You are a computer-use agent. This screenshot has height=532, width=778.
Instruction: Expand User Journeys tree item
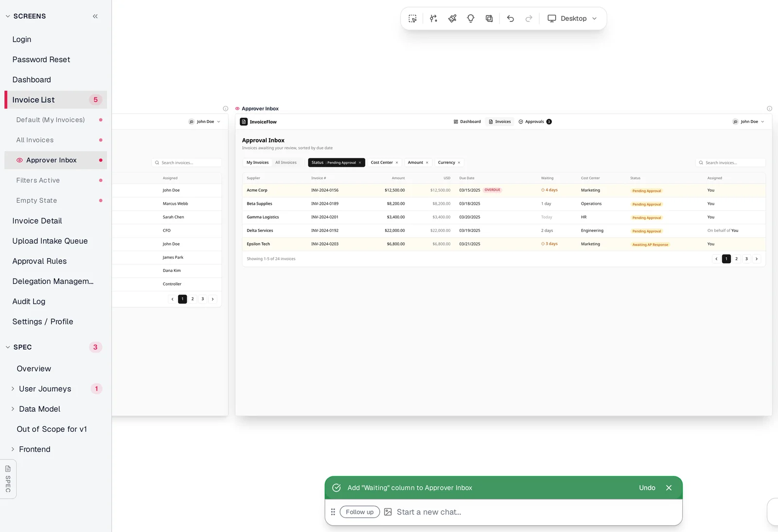13,389
